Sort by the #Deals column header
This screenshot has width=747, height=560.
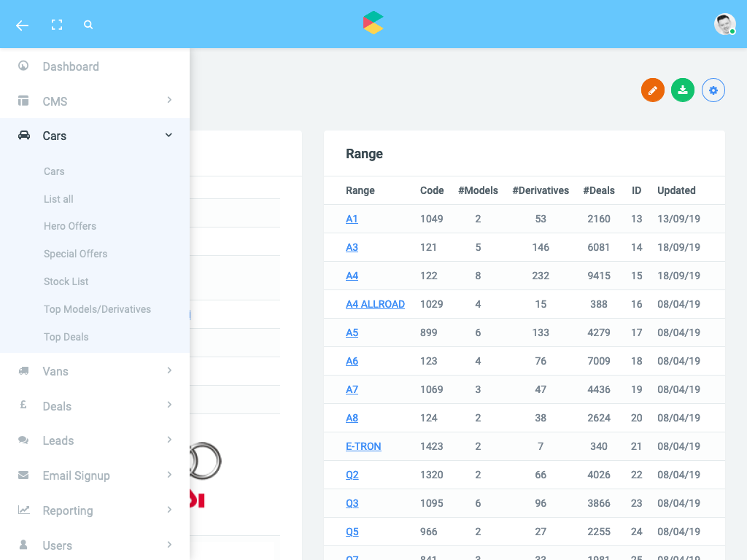(599, 190)
